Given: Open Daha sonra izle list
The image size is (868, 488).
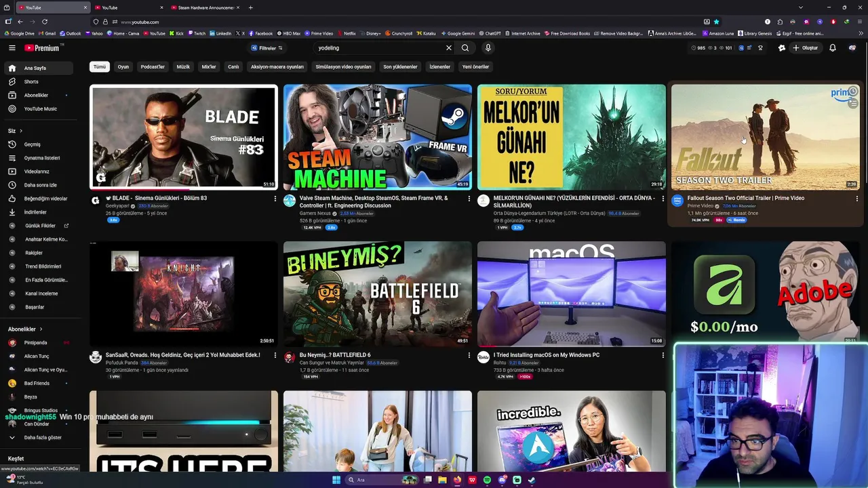Looking at the screenshot, I should click(37, 185).
